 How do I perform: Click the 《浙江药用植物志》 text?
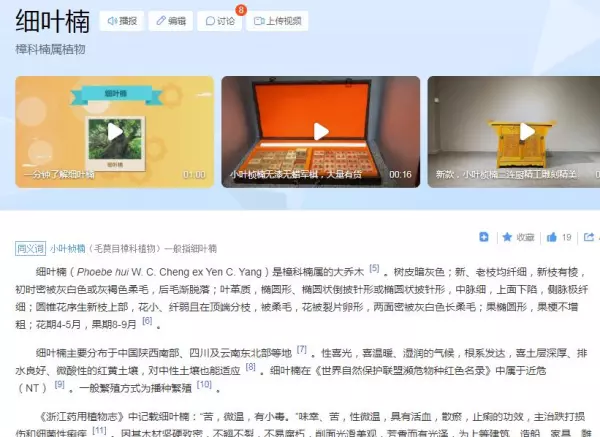tap(82, 417)
